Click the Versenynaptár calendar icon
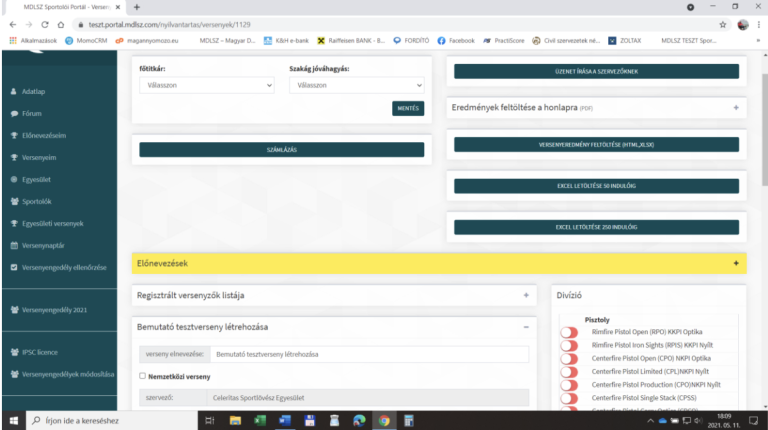The height and width of the screenshot is (430, 768). (x=13, y=245)
